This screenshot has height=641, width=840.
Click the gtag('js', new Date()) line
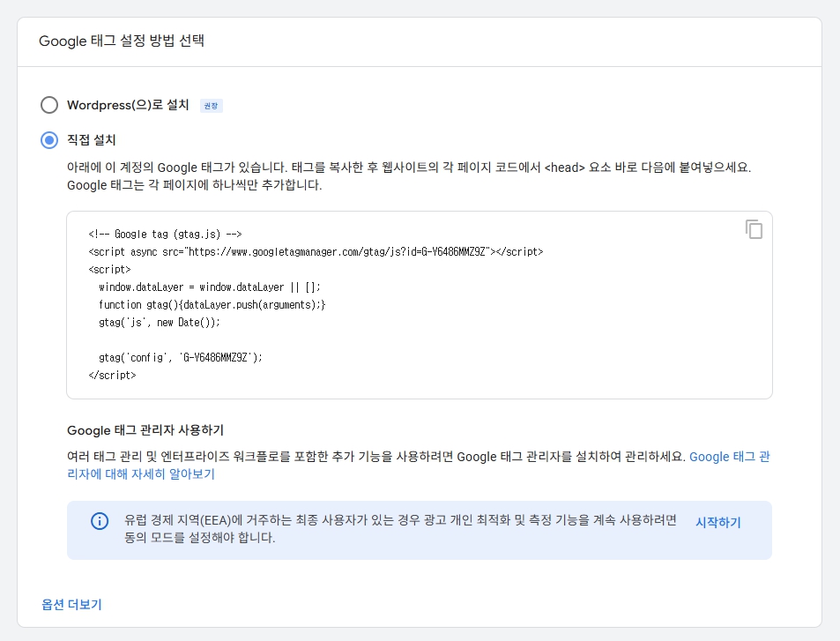(160, 322)
